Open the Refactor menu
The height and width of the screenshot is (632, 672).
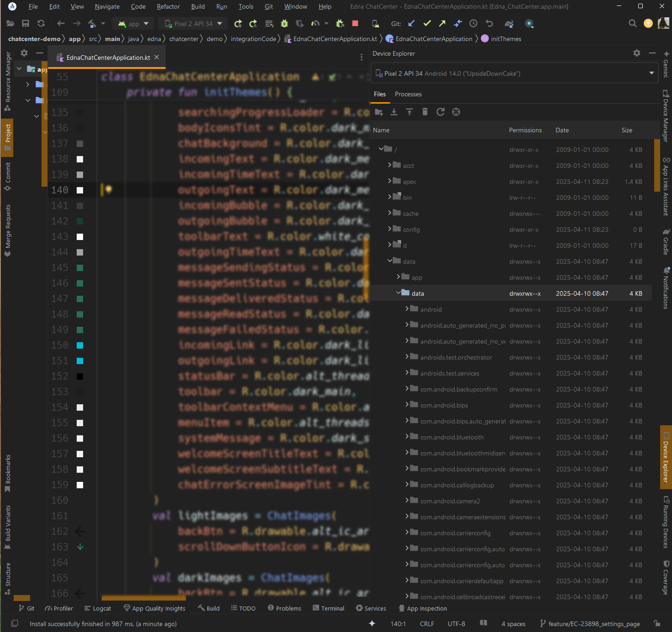(168, 6)
